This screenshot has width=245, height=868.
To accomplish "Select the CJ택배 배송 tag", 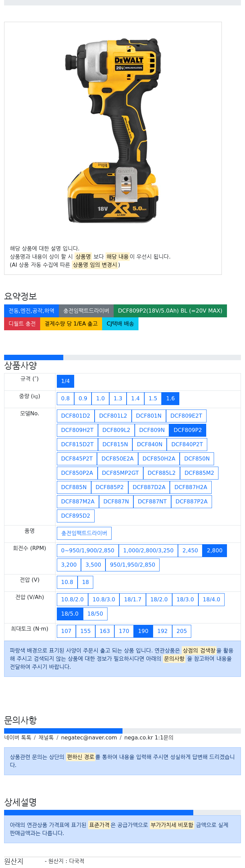I will pos(120,323).
